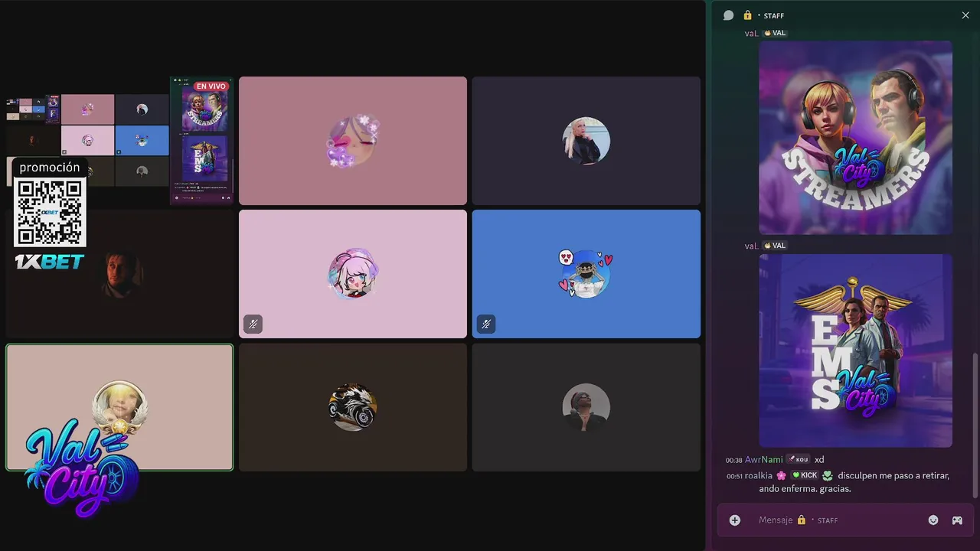Click the muted mic icon on pink tile
Image resolution: width=980 pixels, height=551 pixels.
(x=253, y=324)
